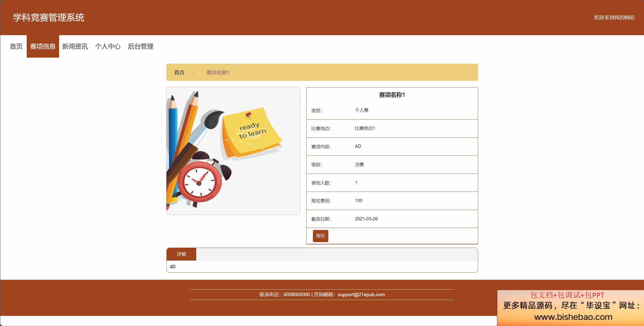Select the 详情 details tab
Image resolution: width=644 pixels, height=326 pixels.
pos(181,254)
